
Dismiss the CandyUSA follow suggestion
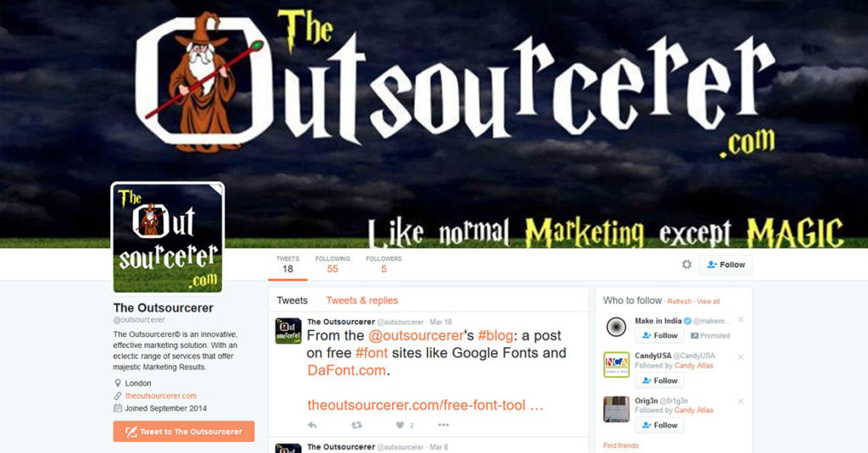(741, 356)
